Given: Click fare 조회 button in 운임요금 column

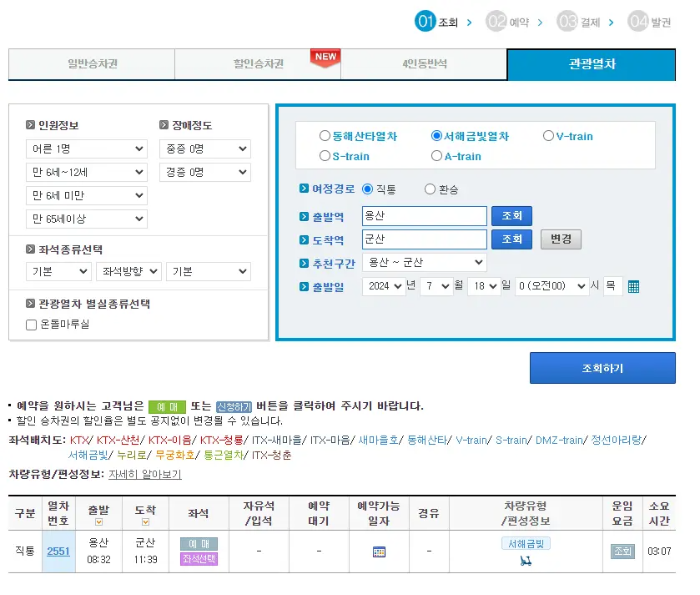Looking at the screenshot, I should pyautogui.click(x=622, y=551).
